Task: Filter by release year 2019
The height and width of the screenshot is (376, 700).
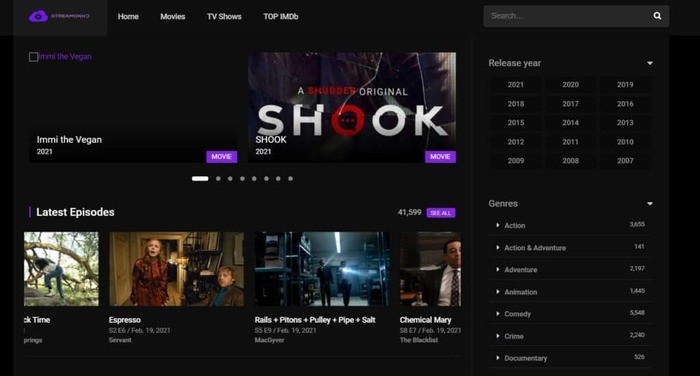Action: 625,84
